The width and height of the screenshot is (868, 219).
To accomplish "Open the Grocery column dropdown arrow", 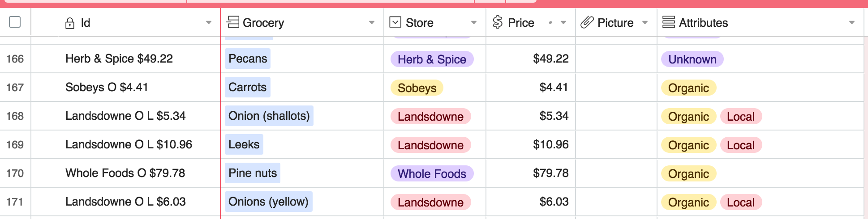I will click(372, 23).
